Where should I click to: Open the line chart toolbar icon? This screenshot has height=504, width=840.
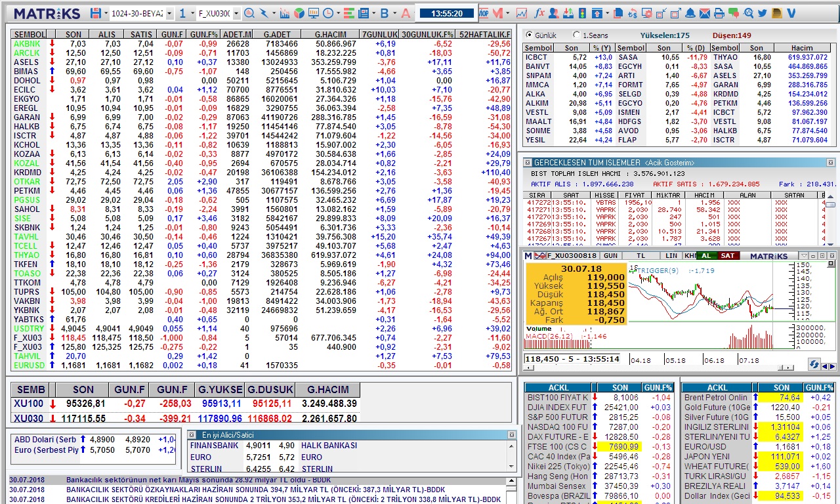[522, 13]
